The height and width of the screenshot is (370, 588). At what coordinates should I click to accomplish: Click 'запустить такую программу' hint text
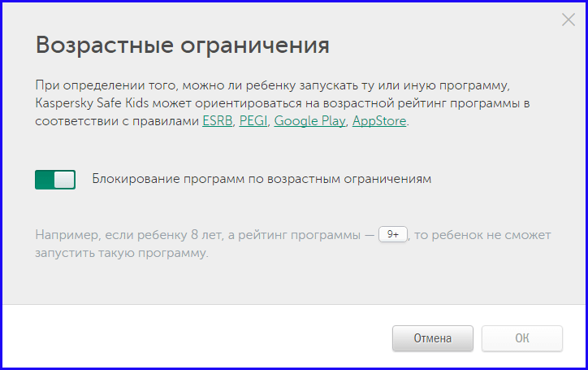point(122,253)
